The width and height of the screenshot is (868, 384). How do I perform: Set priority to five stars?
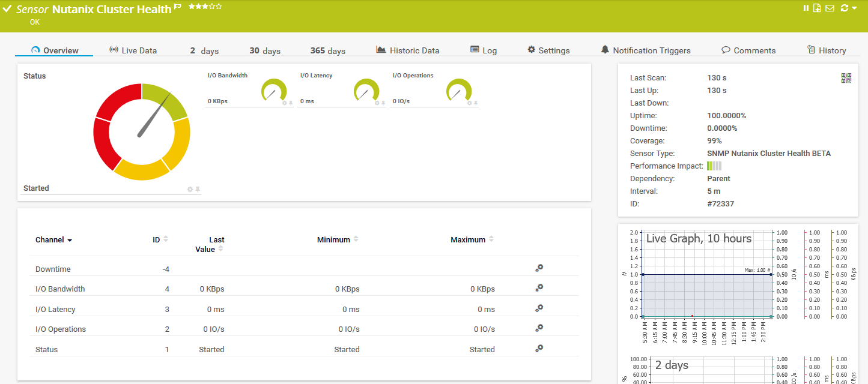[x=219, y=6]
